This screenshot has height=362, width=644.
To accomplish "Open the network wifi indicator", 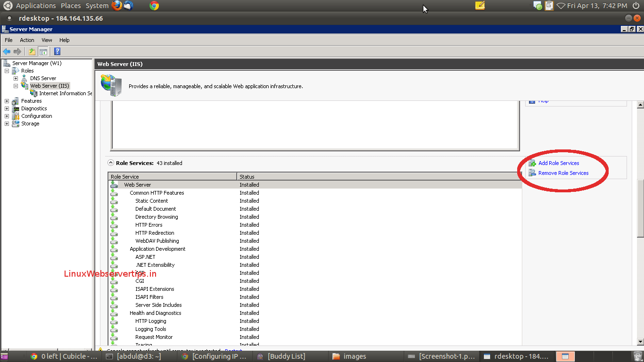I will [561, 6].
